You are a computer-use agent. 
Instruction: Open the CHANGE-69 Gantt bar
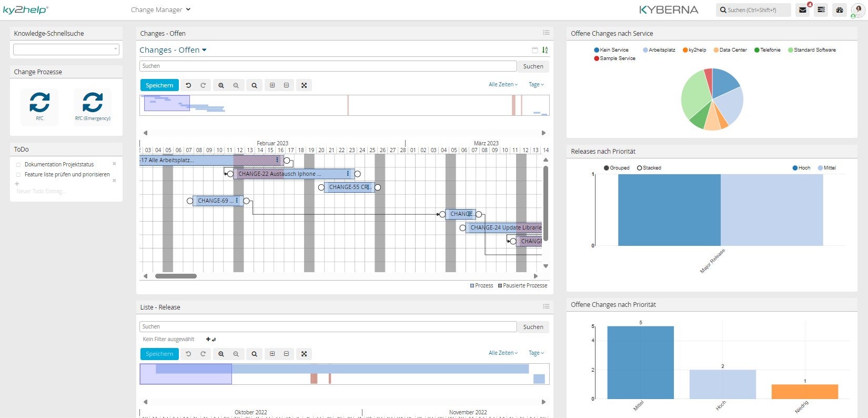click(x=217, y=201)
